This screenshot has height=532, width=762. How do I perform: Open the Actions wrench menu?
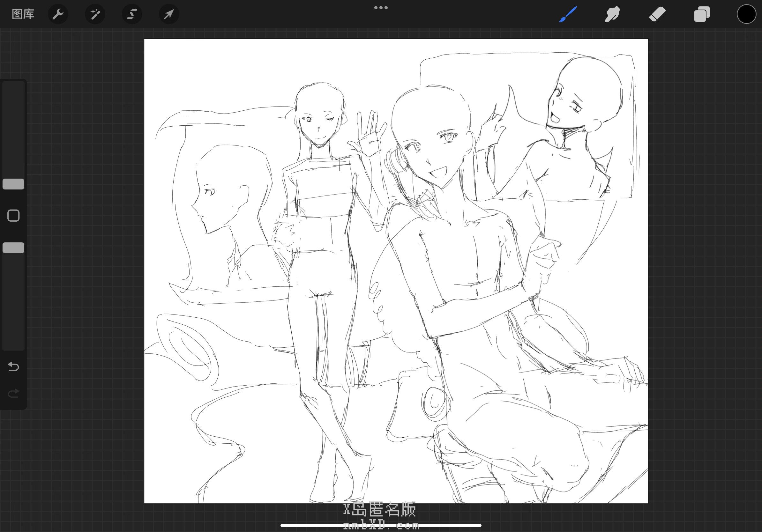(x=58, y=14)
